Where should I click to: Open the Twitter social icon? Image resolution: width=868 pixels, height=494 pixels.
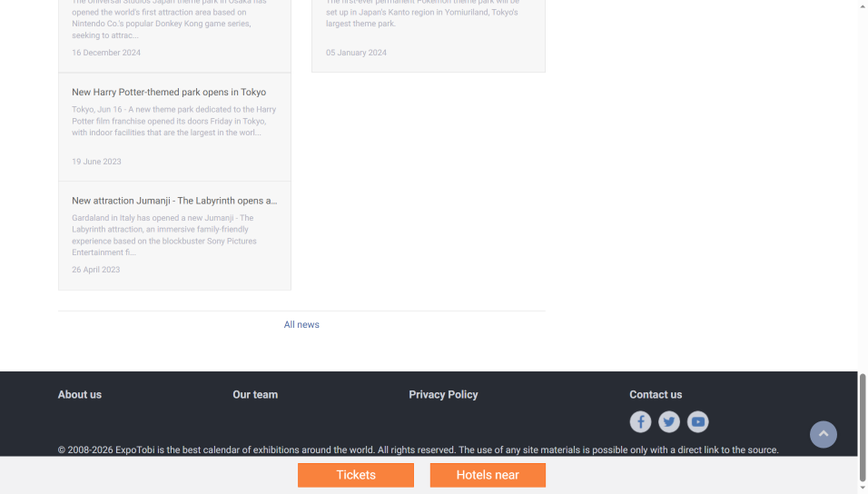pyautogui.click(x=669, y=421)
